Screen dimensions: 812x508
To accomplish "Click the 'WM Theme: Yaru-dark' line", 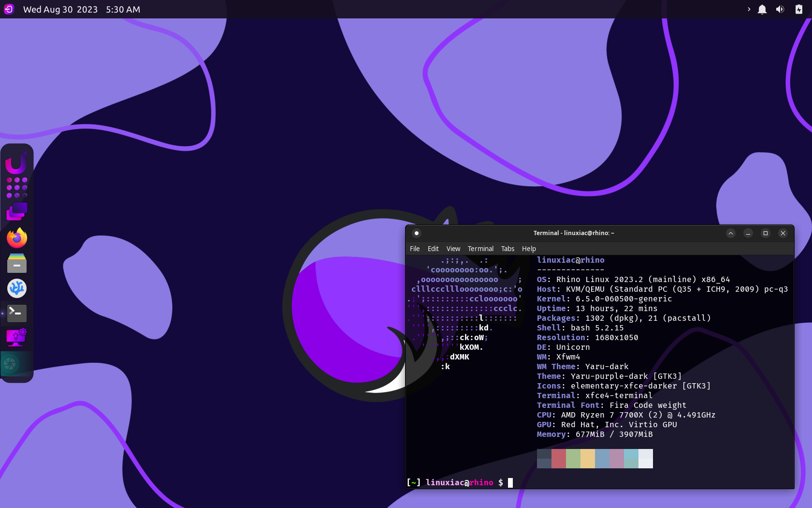I will click(x=583, y=367).
